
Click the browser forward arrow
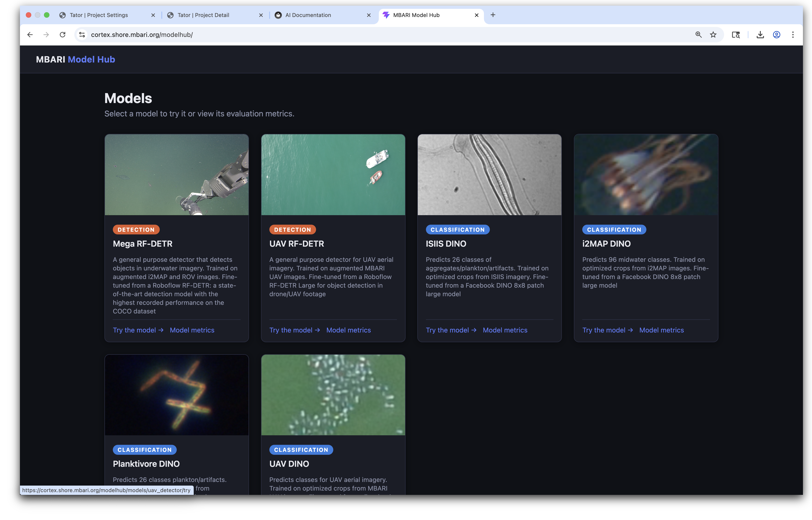tap(46, 35)
